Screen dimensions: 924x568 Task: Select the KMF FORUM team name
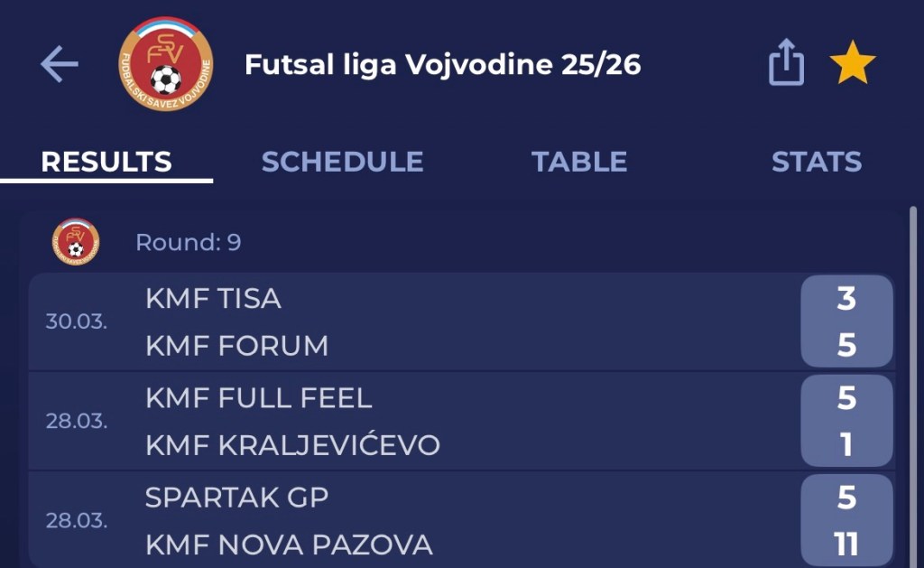(236, 346)
